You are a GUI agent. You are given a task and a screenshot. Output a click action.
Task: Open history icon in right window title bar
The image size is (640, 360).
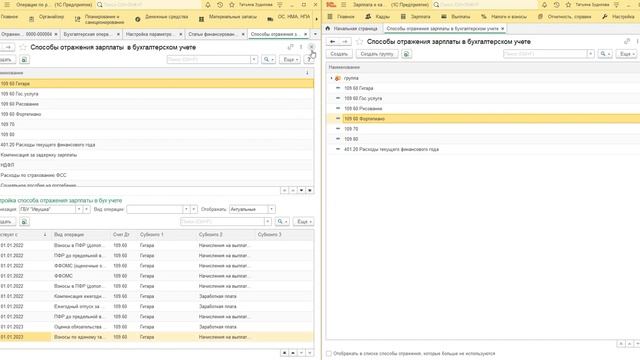tap(556, 4)
